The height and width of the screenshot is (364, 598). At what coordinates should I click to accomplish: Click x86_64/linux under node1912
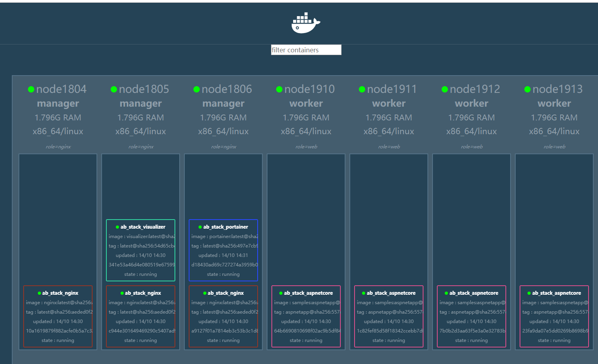(x=472, y=131)
